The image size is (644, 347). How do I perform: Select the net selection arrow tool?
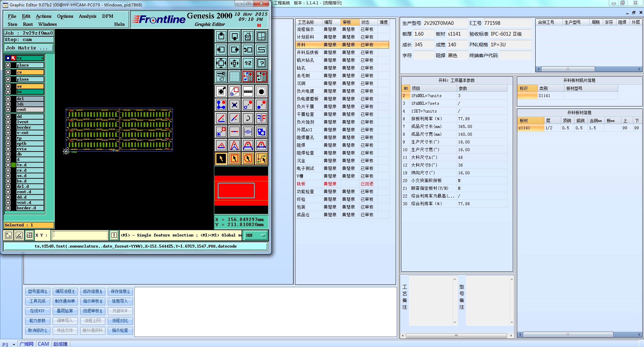[261, 158]
